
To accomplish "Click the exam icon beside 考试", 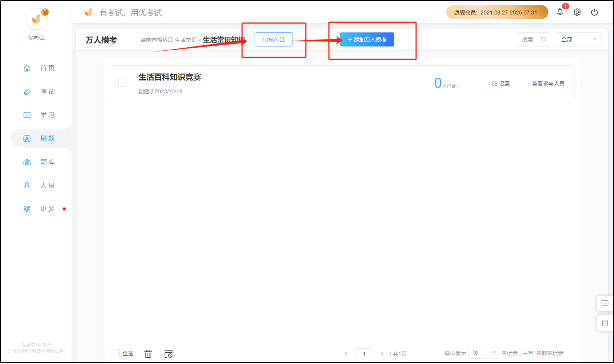I will pos(27,92).
